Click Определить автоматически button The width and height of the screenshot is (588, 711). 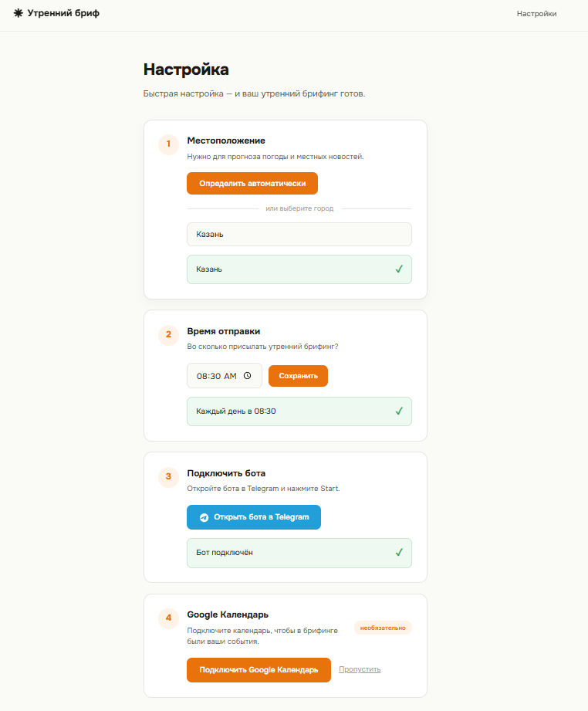click(x=252, y=183)
